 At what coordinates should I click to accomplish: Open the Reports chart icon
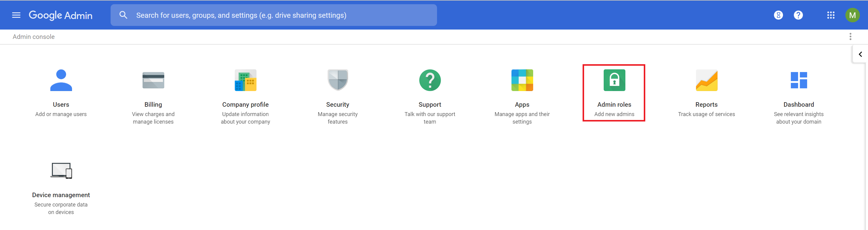coord(706,80)
